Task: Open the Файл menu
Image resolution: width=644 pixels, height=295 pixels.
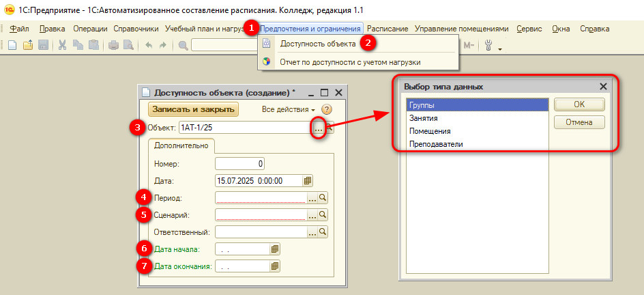Action: tap(19, 29)
